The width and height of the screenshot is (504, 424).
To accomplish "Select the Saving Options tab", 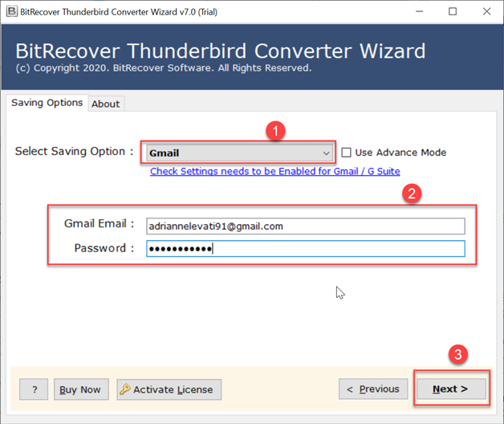I will click(47, 103).
